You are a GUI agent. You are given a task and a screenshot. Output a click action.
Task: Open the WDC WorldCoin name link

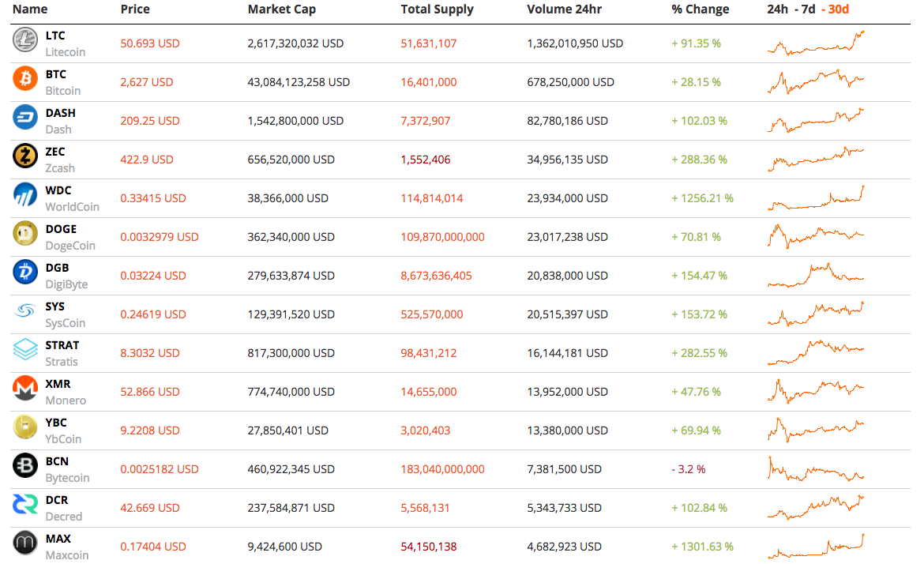(x=58, y=190)
